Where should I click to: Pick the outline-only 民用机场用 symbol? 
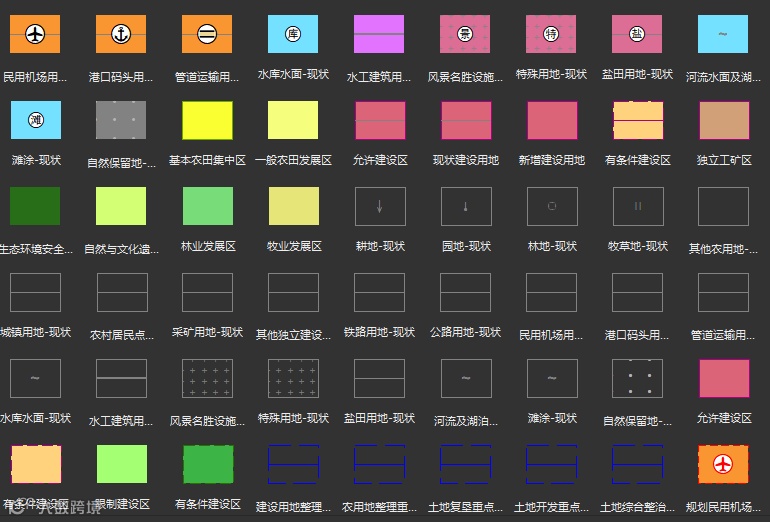point(551,293)
